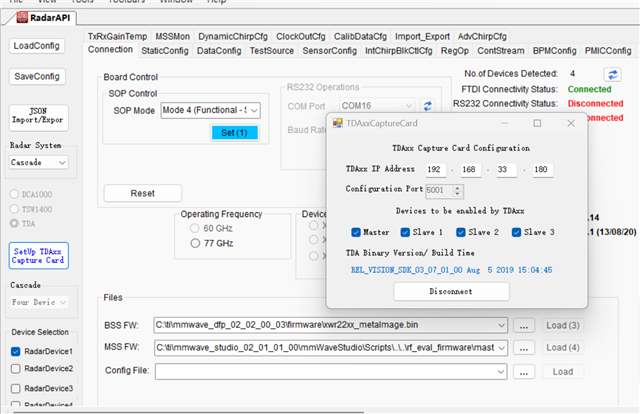Open the SensorConfig tab
Screen dimensions: 640x414
coord(329,51)
